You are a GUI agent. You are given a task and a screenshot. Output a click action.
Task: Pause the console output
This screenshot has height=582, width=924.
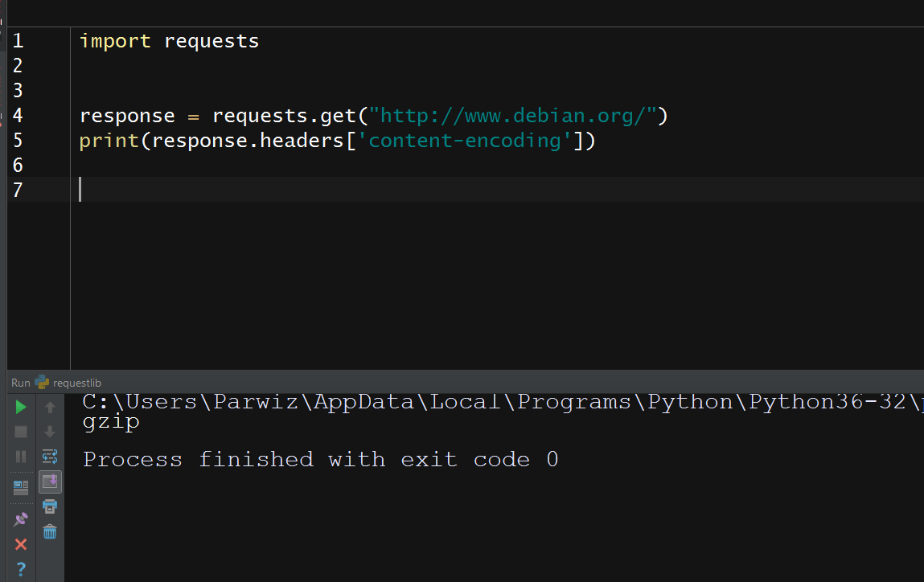click(x=21, y=458)
